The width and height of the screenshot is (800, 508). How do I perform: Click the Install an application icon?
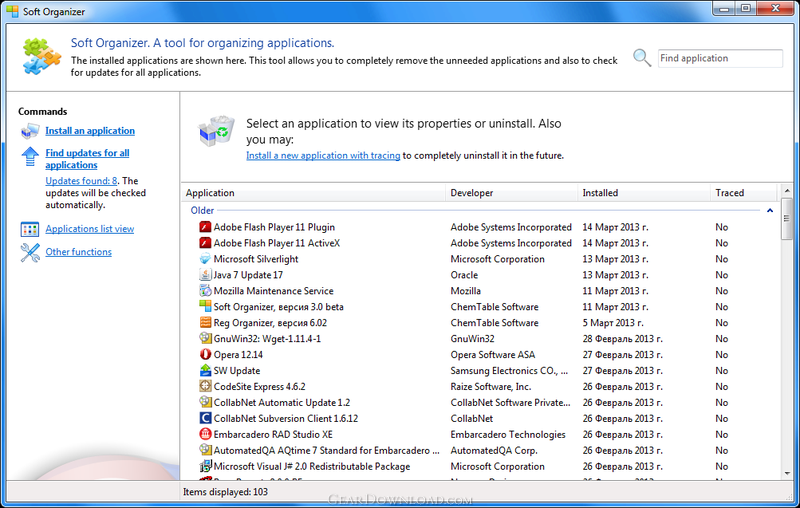tap(30, 131)
